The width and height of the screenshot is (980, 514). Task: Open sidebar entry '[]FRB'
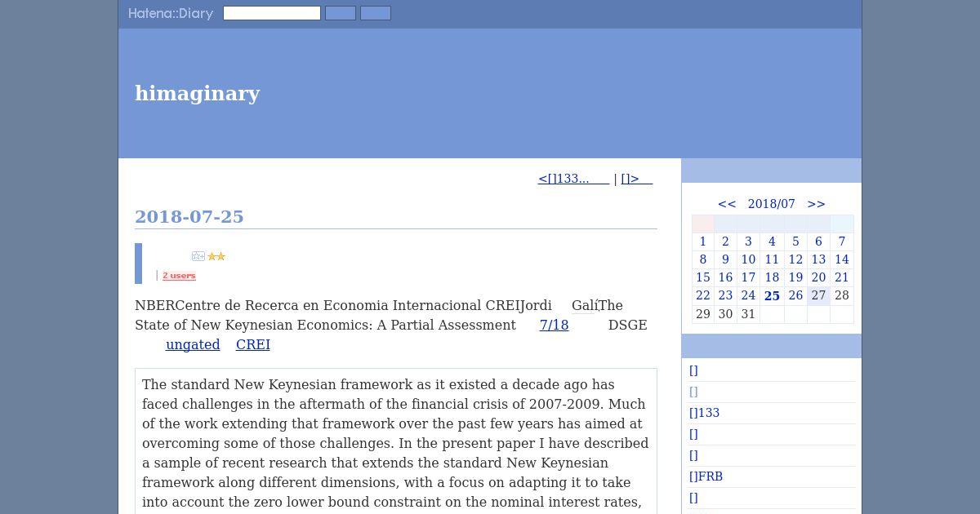click(706, 476)
